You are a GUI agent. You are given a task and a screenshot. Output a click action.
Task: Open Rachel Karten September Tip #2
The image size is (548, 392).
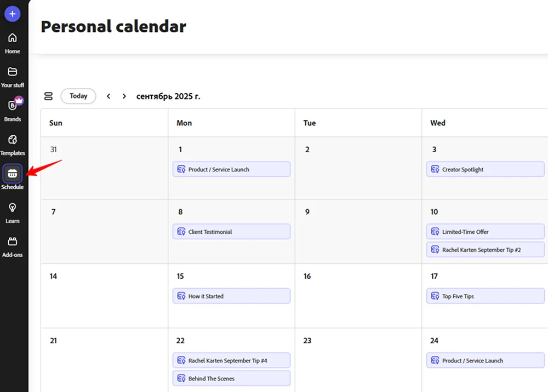(485, 250)
